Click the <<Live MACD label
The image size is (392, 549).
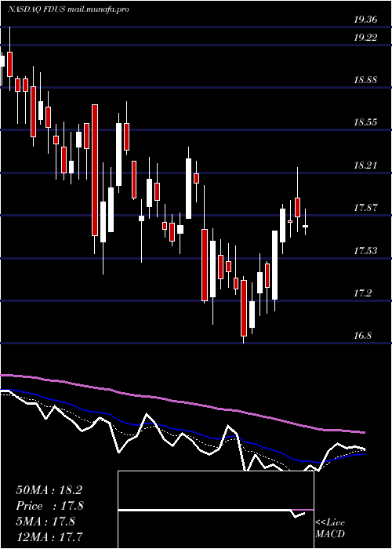[330, 529]
